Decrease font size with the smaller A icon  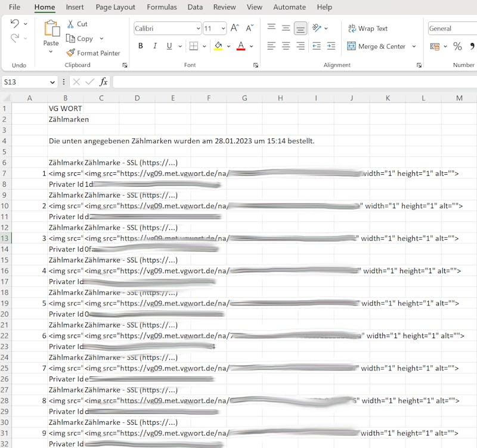tap(249, 28)
